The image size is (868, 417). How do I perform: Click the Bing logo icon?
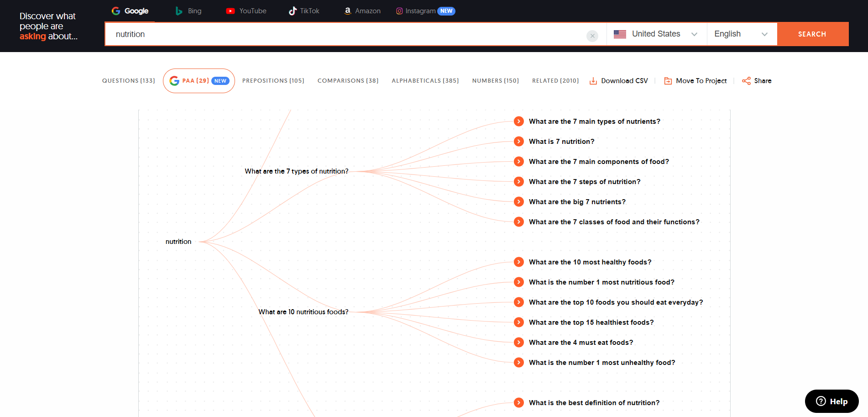179,11
